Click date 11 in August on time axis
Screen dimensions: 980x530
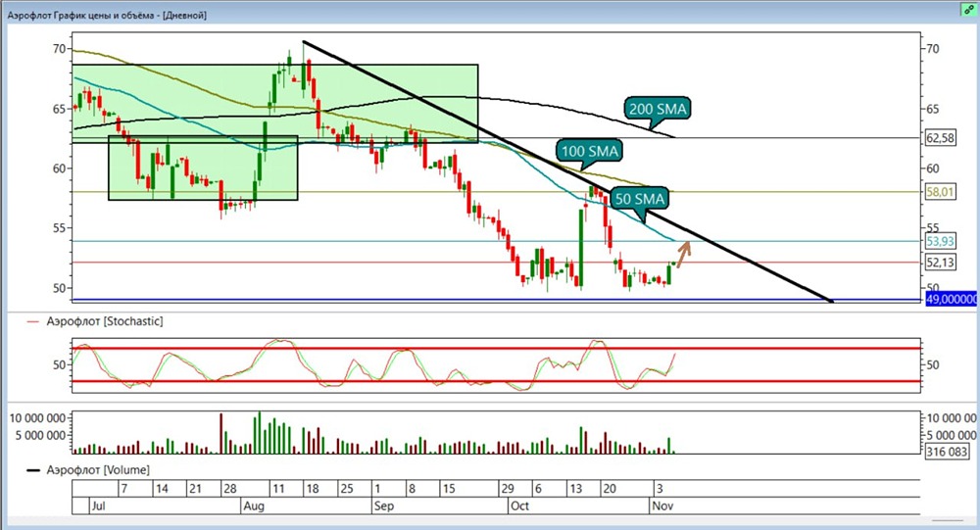278,489
